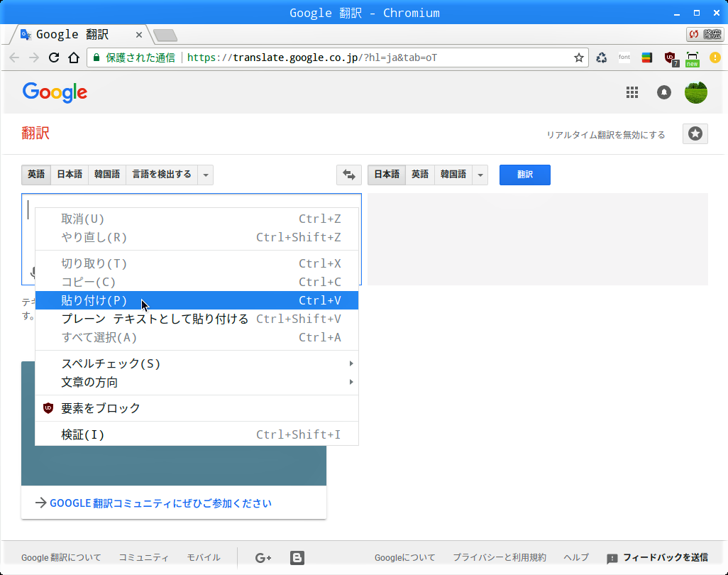Expand the source language dropdown arrow
The height and width of the screenshot is (575, 728).
(x=206, y=175)
